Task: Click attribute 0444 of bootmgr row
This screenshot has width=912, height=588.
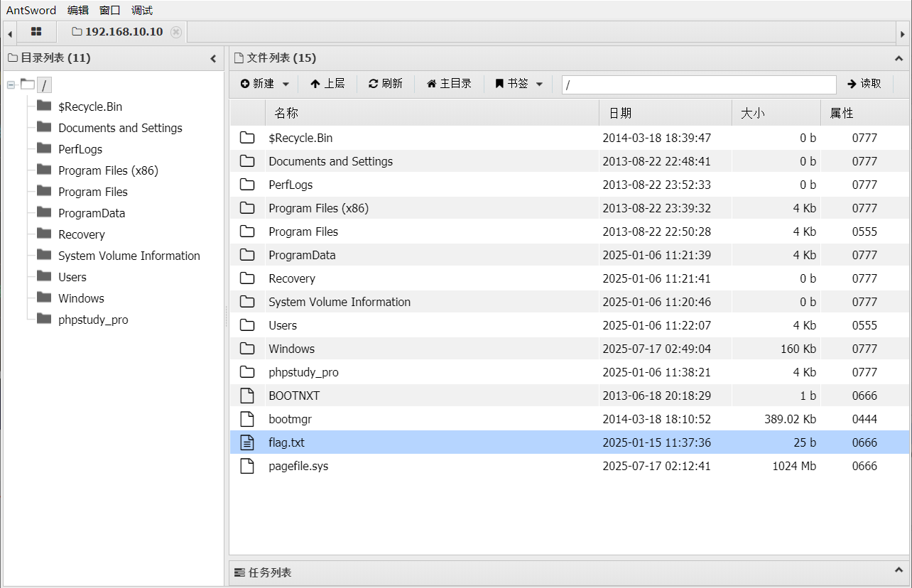Action: point(864,419)
